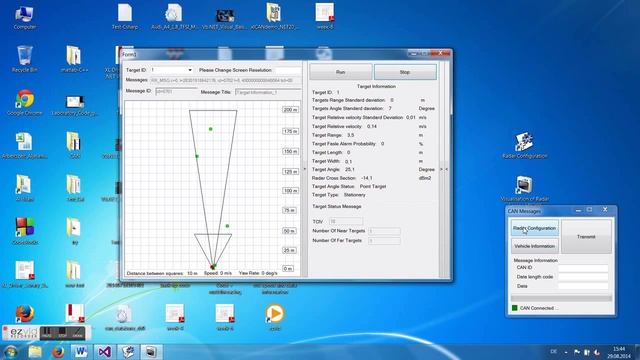The height and width of the screenshot is (360, 640).
Task: Click the Message ID field
Action: (x=176, y=91)
